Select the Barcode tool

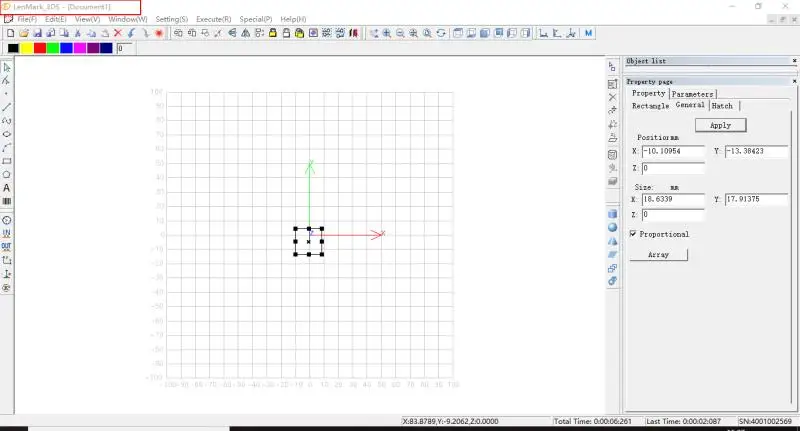(x=7, y=201)
